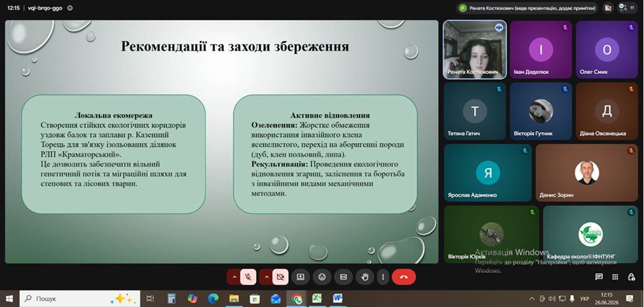
Task: Select Рената Костюкович video tile
Action: (x=475, y=49)
